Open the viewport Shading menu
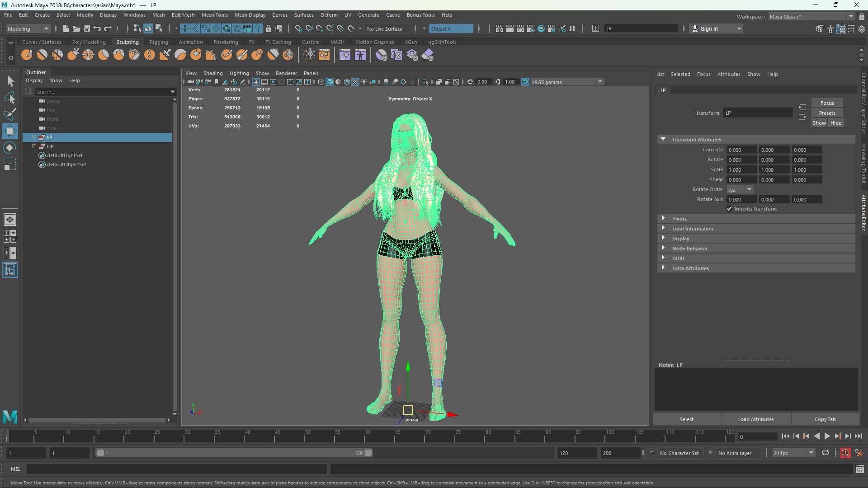Image resolution: width=868 pixels, height=488 pixels. point(213,73)
